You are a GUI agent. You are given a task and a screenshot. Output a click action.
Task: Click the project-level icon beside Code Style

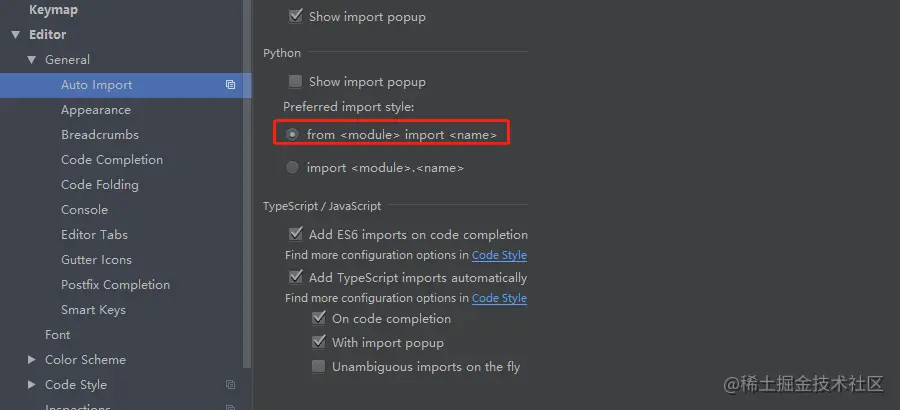coord(230,385)
